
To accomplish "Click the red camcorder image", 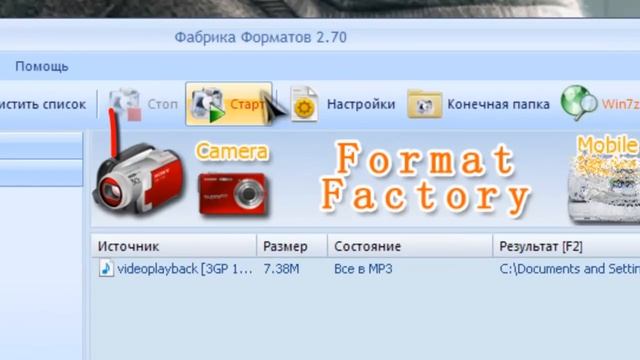I will point(138,180).
